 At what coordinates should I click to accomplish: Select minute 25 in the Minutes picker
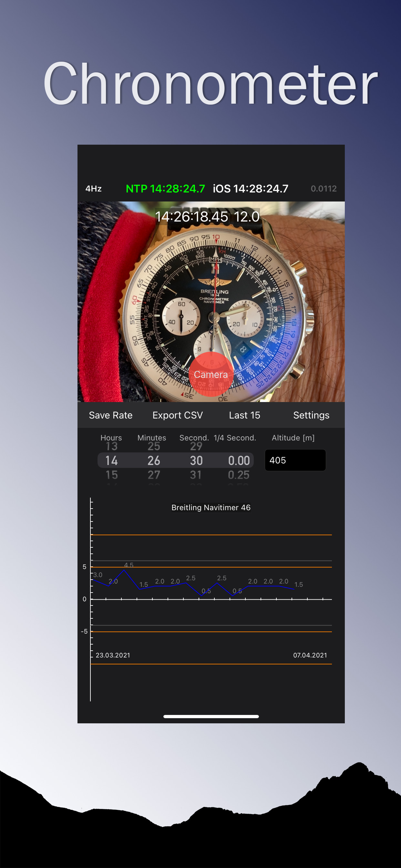point(154,446)
